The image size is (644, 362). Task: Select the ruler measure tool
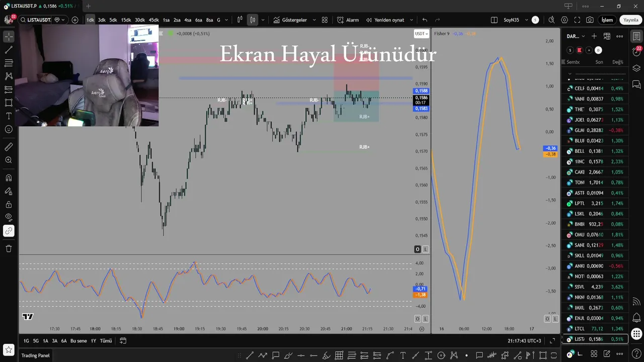(9, 147)
